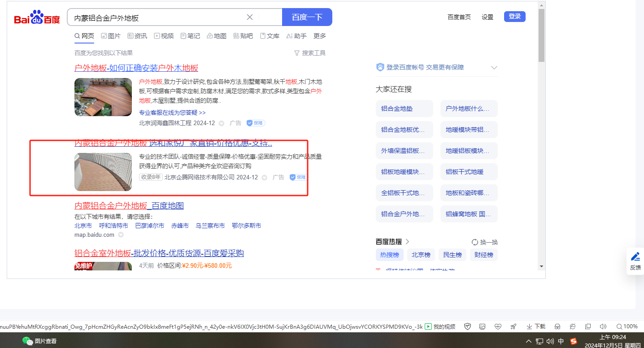Open the browser shield security icon in status bar
The image size is (644, 348).
[x=467, y=326]
